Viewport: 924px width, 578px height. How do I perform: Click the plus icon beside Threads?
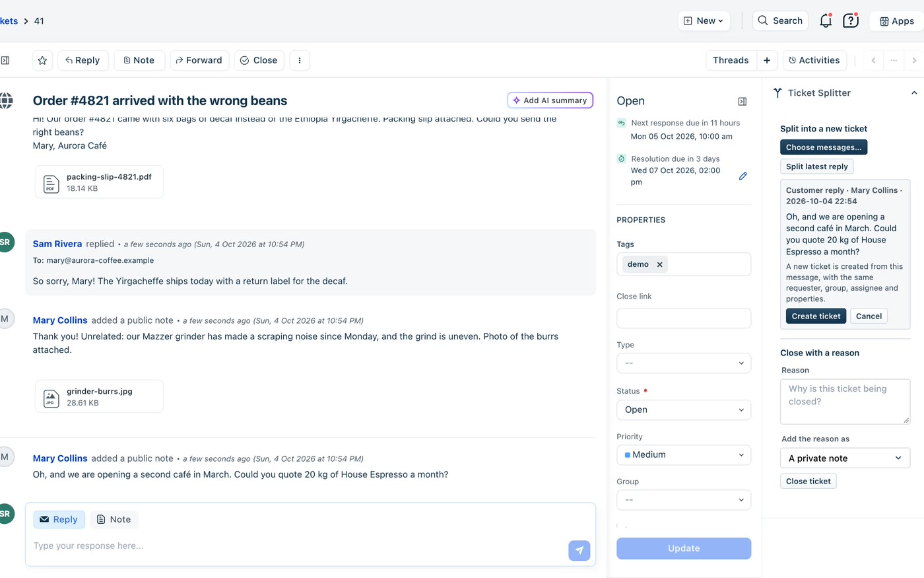767,60
